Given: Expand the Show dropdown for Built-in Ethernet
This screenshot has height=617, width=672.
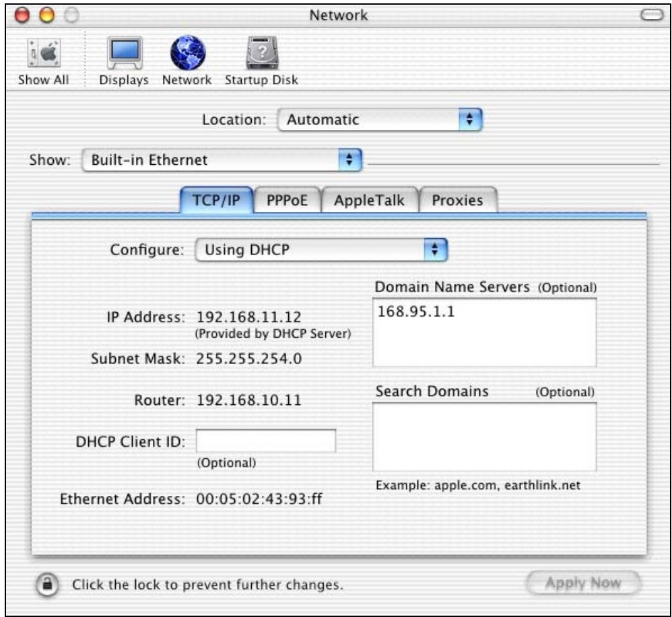Looking at the screenshot, I should click(x=222, y=160).
